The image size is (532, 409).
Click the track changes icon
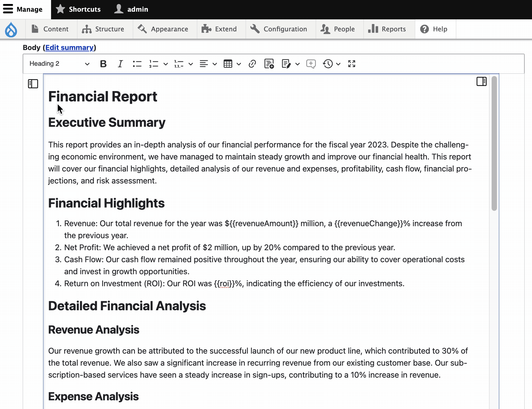point(286,64)
